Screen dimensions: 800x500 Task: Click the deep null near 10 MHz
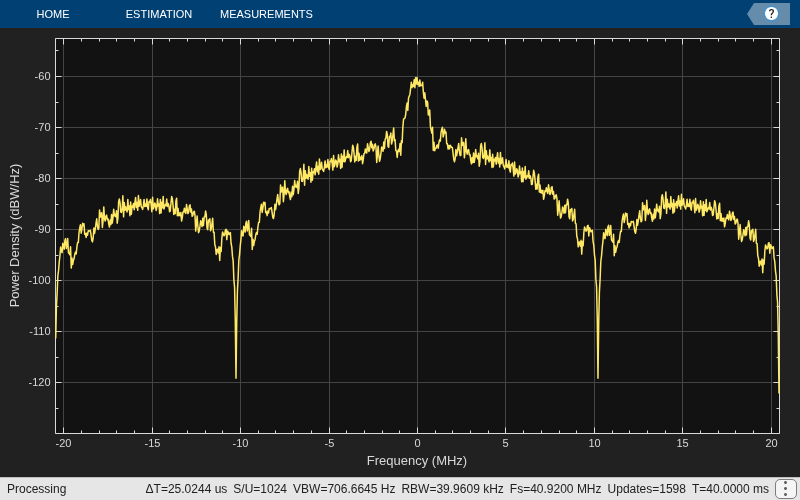click(597, 377)
